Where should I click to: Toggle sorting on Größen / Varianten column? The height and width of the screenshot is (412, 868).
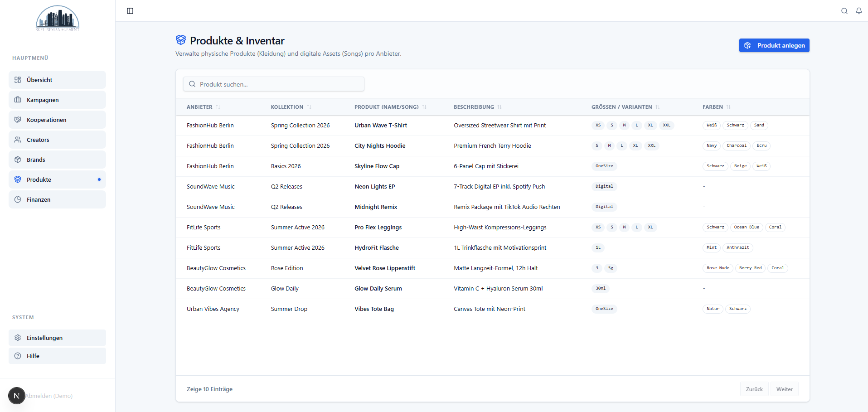click(x=658, y=107)
